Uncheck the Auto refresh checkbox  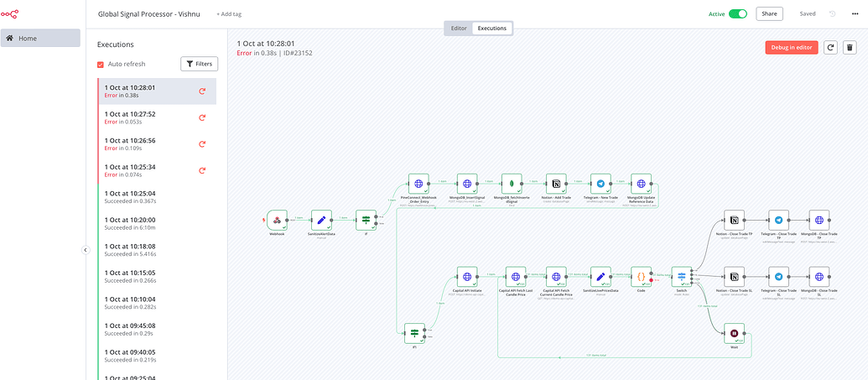point(101,64)
